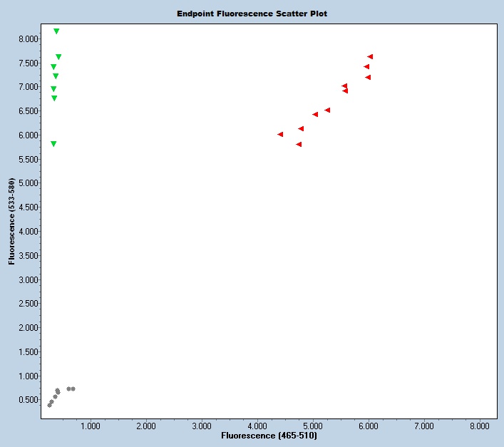Click the 8.000 tick on the y-axis
The width and height of the screenshot is (504, 447).
[x=29, y=39]
